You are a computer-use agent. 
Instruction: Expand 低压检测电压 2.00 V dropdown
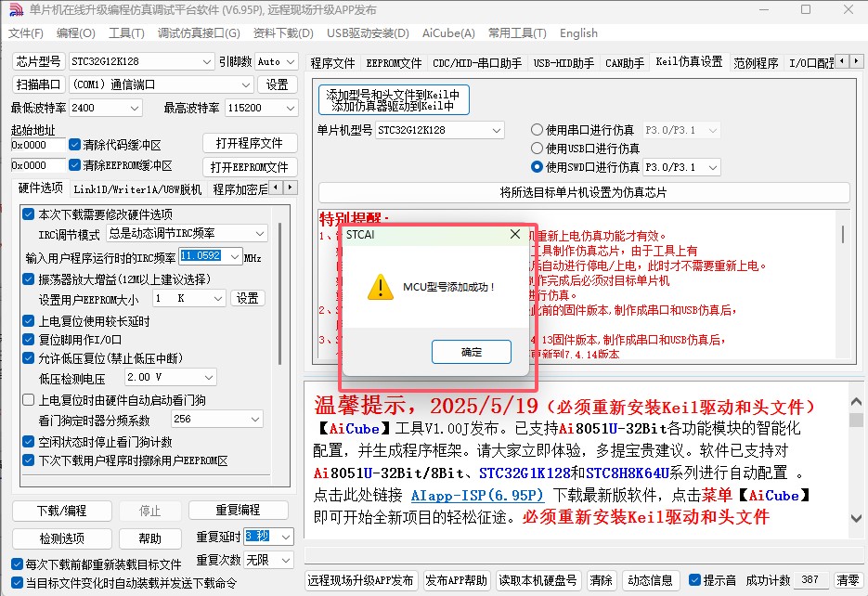(209, 378)
